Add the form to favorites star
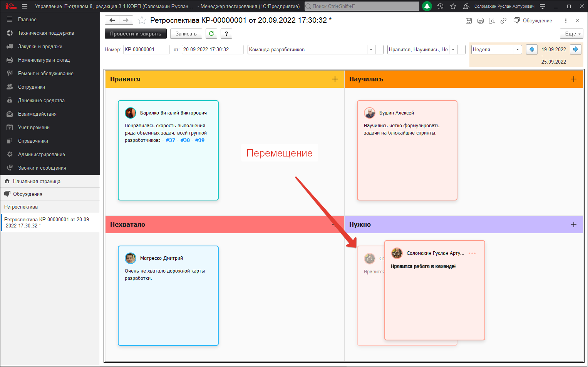Screen dimensions: 588x367 [142, 20]
